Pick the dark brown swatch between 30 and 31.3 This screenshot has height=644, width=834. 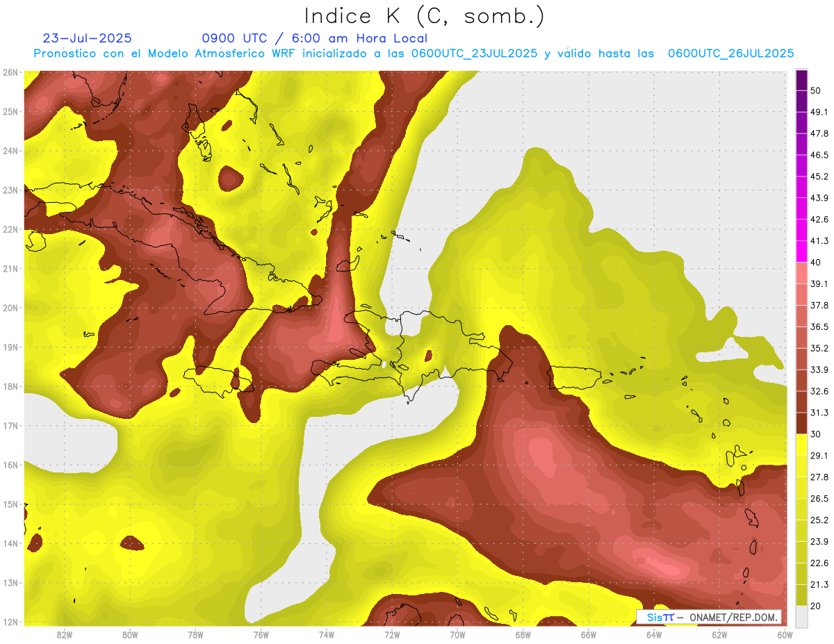pyautogui.click(x=801, y=423)
